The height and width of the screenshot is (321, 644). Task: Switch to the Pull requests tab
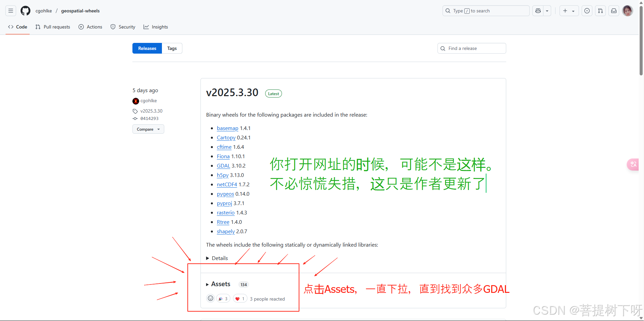[53, 27]
